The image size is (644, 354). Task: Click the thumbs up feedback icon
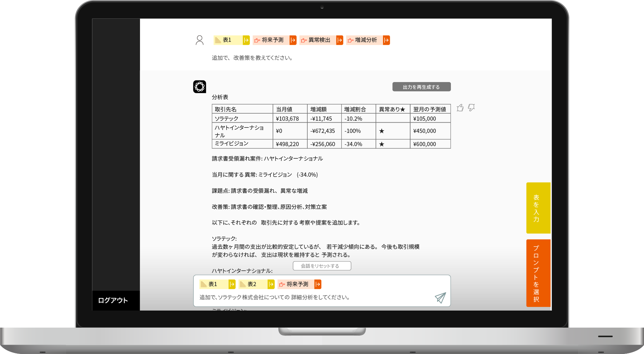click(x=460, y=108)
